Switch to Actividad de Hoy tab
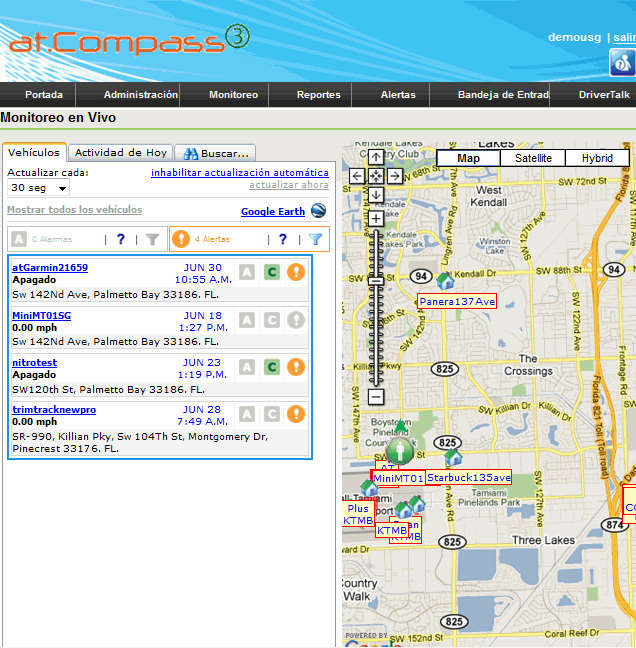Viewport: 636px width, 648px height. [x=121, y=153]
